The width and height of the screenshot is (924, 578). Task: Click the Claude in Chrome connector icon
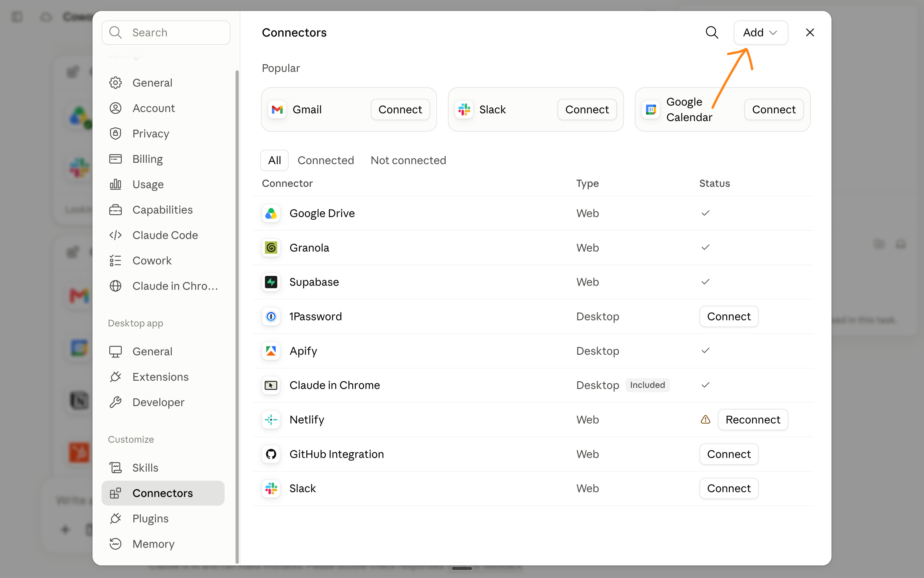point(271,385)
